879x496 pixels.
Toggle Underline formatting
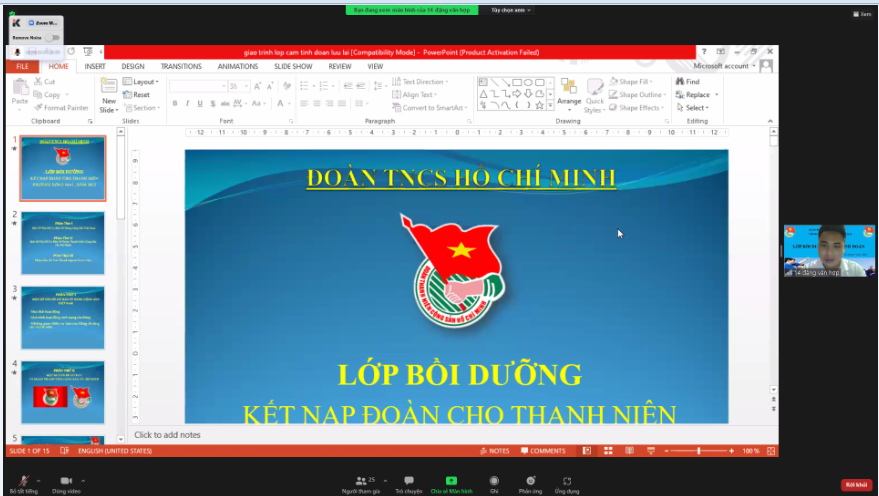coord(200,103)
